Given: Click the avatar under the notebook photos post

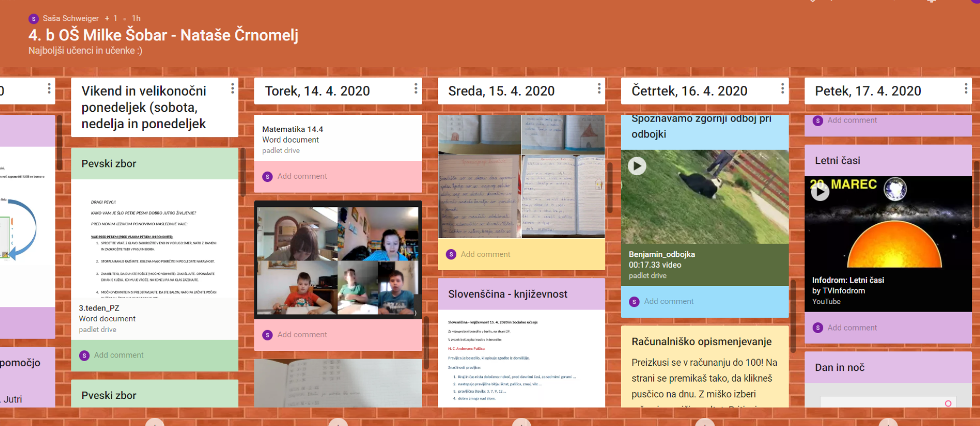Looking at the screenshot, I should point(451,254).
